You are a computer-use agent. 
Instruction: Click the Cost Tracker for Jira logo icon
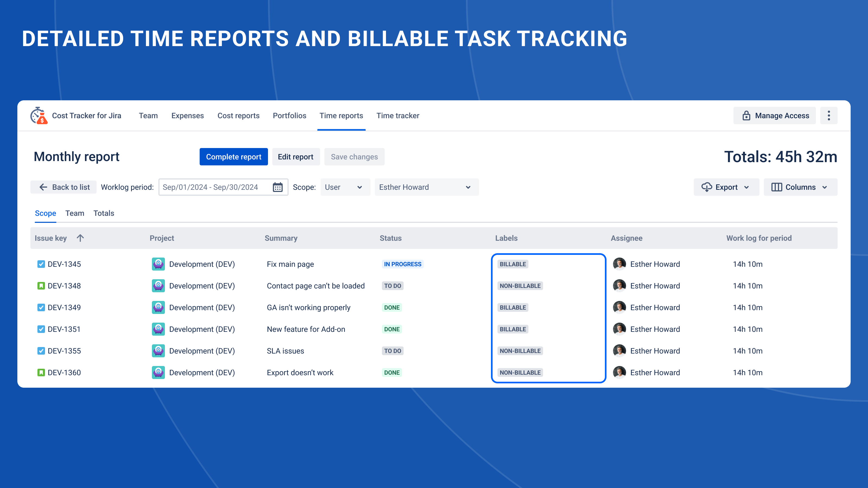point(39,115)
